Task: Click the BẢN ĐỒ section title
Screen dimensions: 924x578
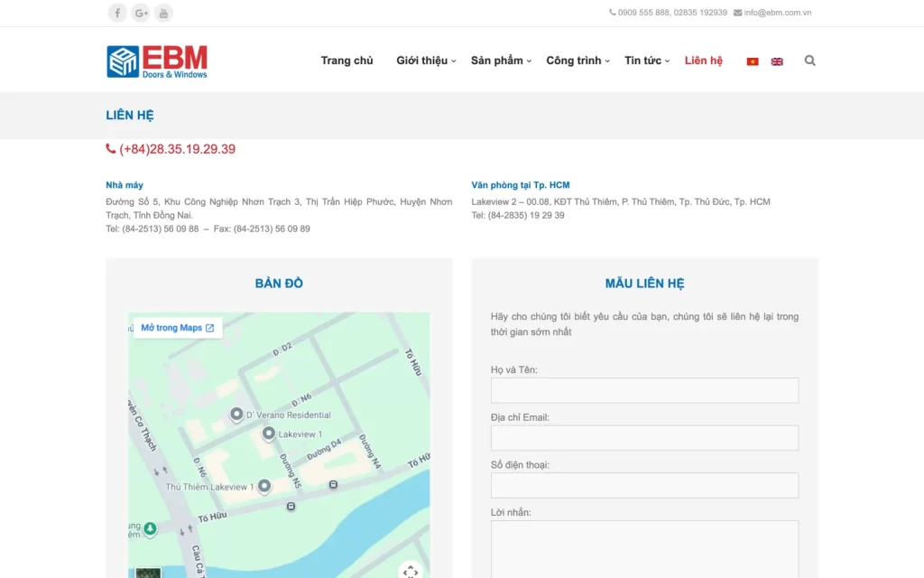Action: click(280, 283)
